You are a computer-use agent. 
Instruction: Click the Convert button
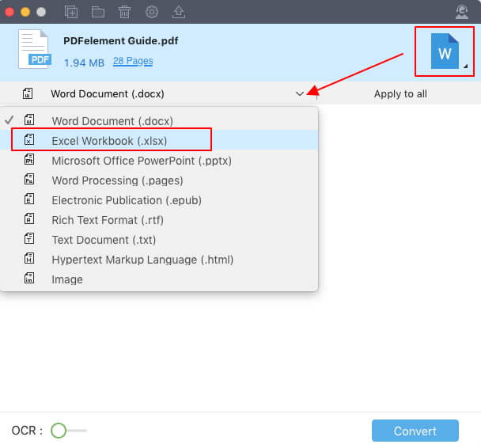(415, 431)
